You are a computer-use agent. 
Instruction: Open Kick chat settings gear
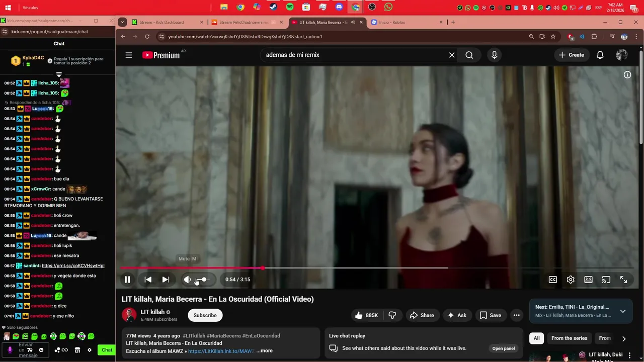(90, 350)
